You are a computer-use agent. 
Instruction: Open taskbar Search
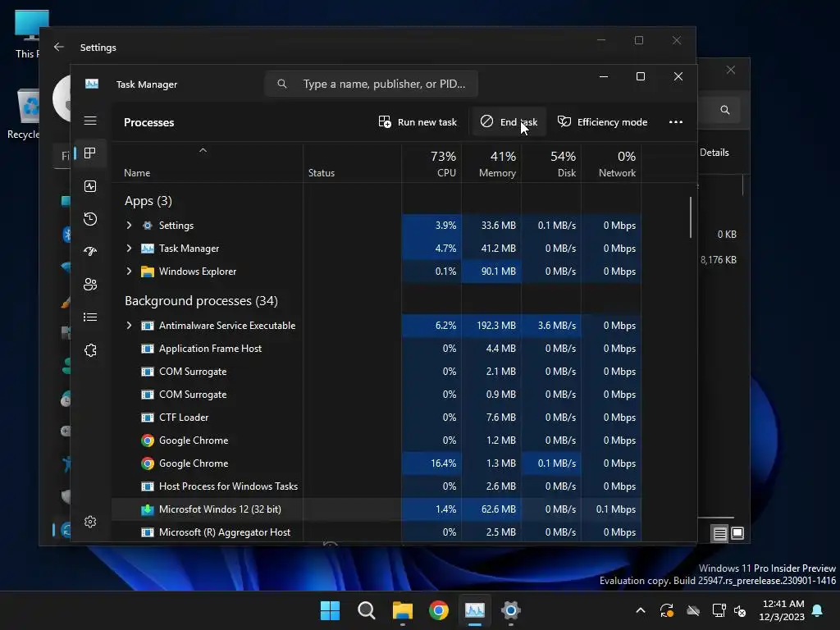[x=367, y=610]
